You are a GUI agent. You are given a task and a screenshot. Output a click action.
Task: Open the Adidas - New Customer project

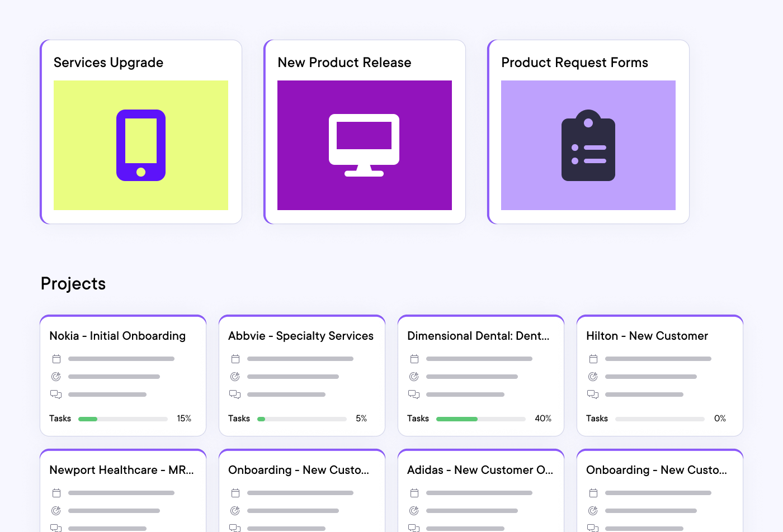pyautogui.click(x=481, y=470)
